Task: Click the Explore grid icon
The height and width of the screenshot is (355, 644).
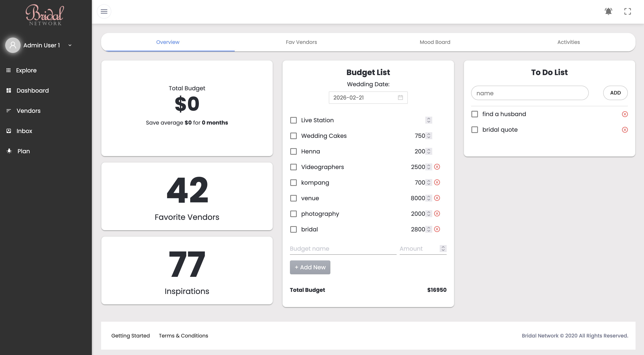Action: [8, 70]
